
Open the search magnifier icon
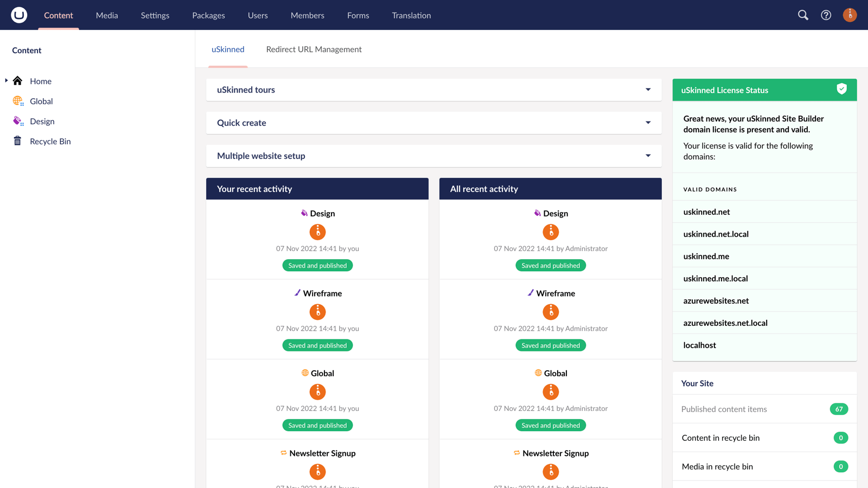[803, 15]
